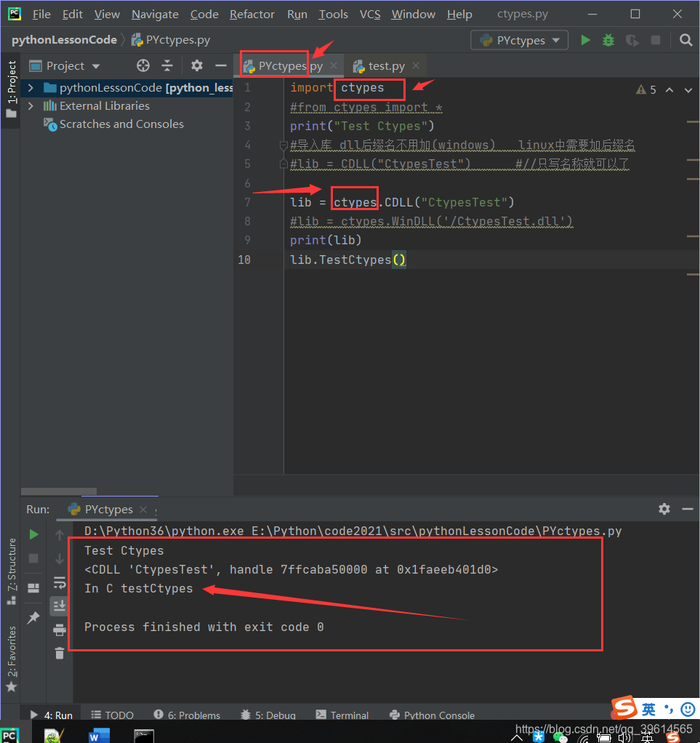Collapse all items in the Project tree
Screen dimensions: 700x743
[169, 65]
